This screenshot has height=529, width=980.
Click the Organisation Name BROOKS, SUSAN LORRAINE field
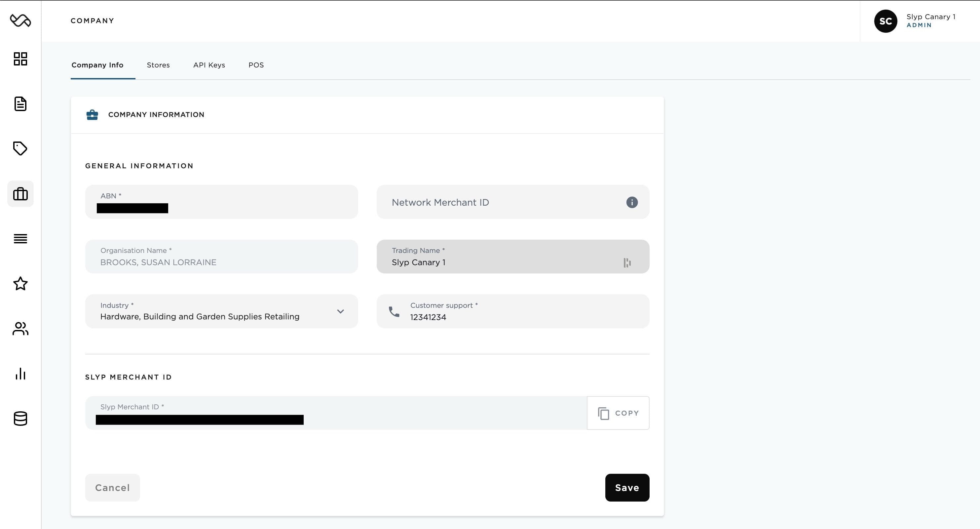[x=221, y=257]
